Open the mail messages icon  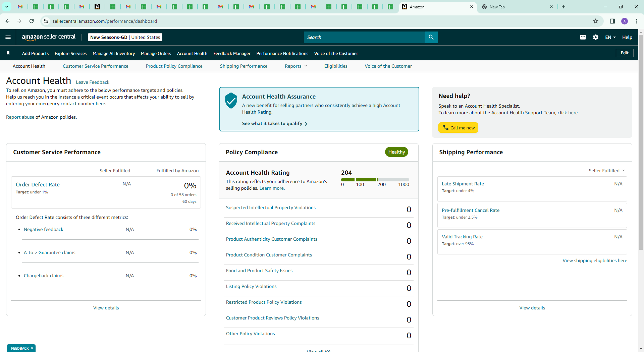(583, 37)
